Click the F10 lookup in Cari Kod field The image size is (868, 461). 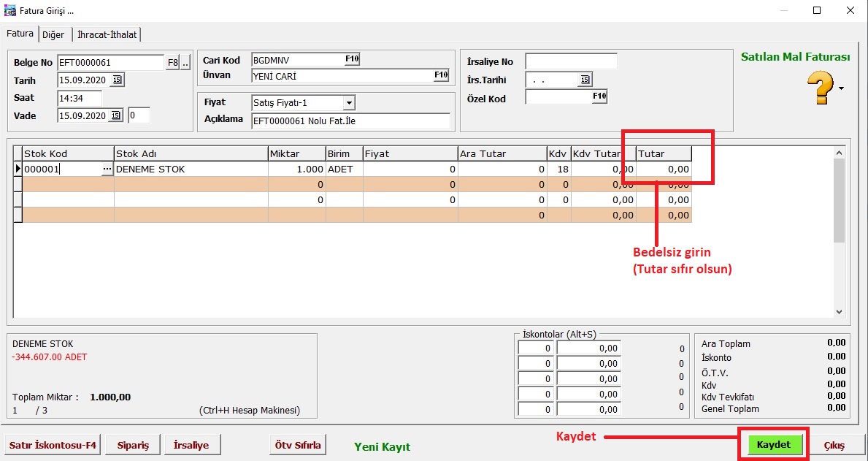click(352, 60)
